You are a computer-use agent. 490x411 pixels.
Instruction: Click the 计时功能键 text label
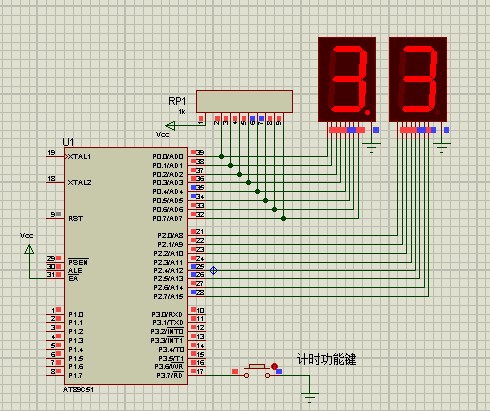(326, 359)
